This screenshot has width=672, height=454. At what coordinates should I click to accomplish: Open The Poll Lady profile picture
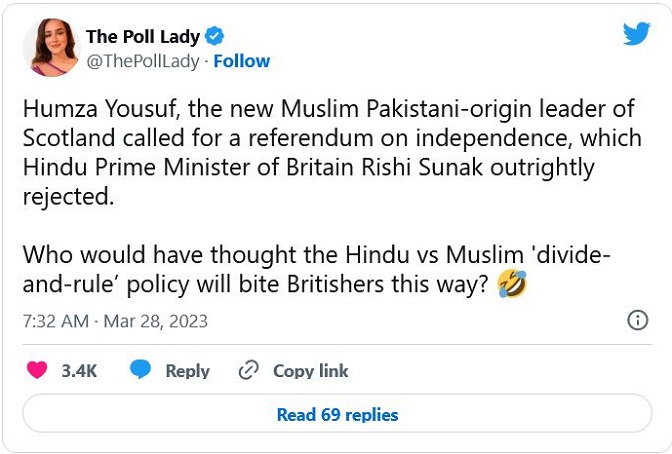pos(52,47)
